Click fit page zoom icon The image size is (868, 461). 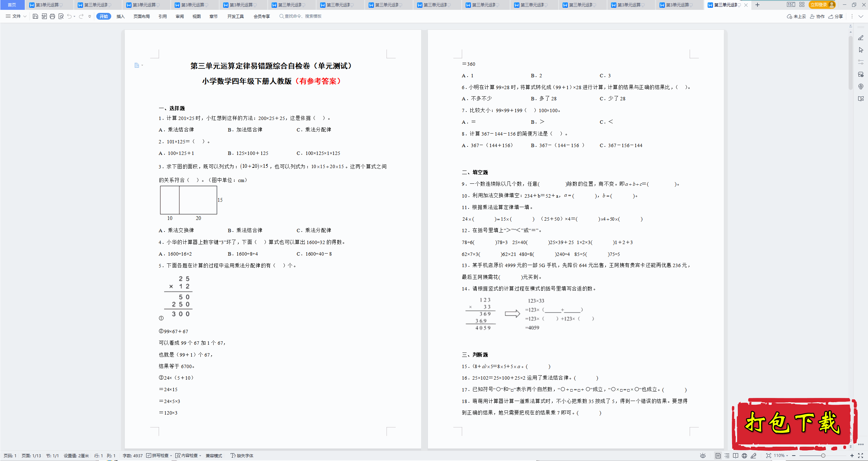768,456
